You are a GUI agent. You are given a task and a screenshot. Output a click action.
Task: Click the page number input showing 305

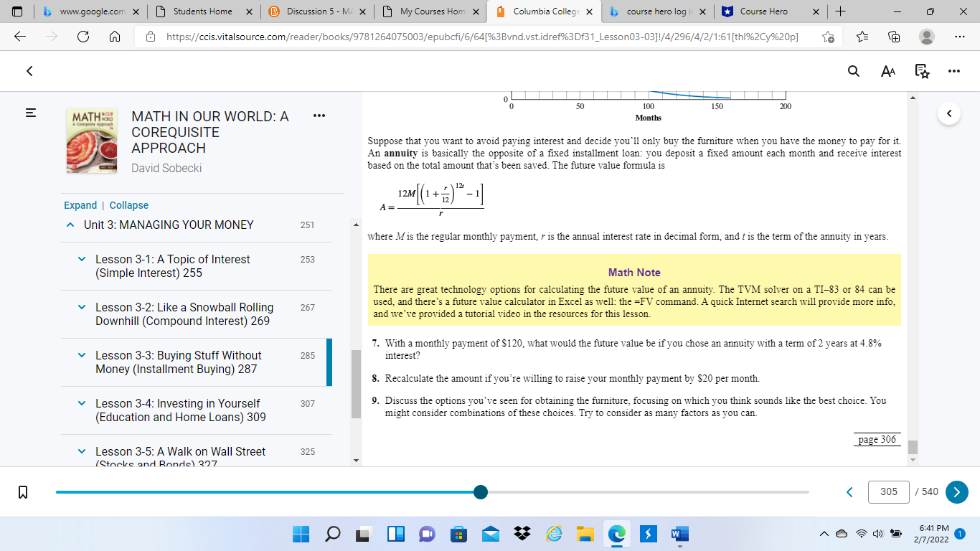coord(888,492)
